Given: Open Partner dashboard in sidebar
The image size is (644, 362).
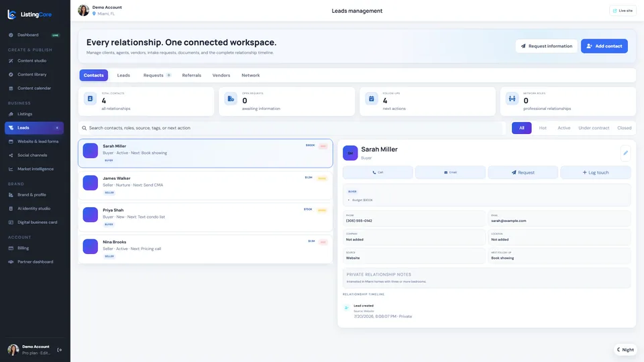Looking at the screenshot, I should coord(34,262).
